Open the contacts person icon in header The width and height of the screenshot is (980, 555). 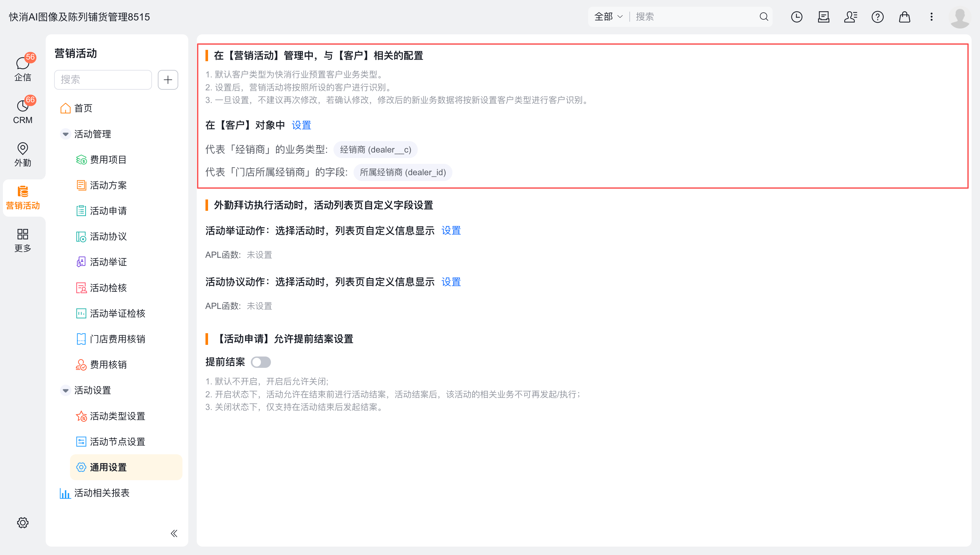point(850,17)
